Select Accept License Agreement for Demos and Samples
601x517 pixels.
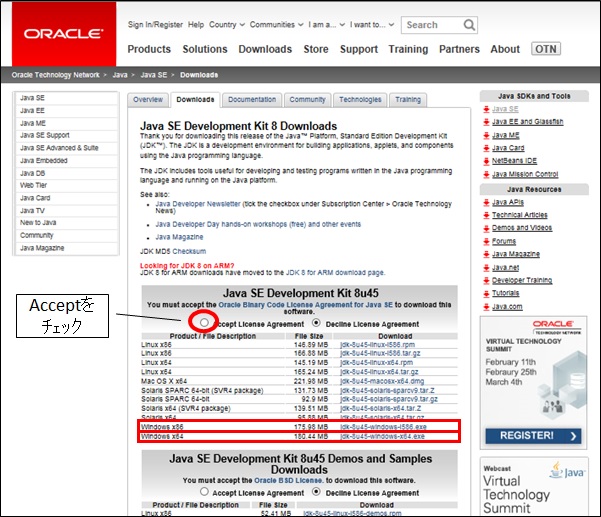(204, 491)
